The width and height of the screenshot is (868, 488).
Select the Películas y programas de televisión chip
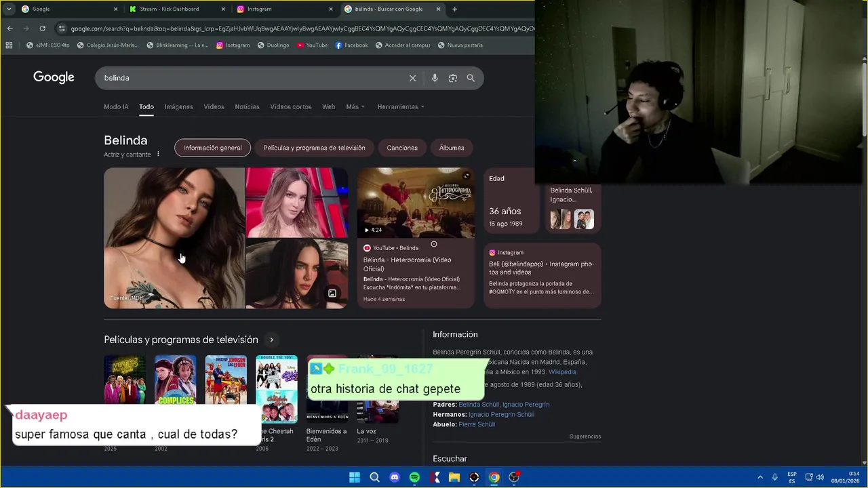click(314, 148)
